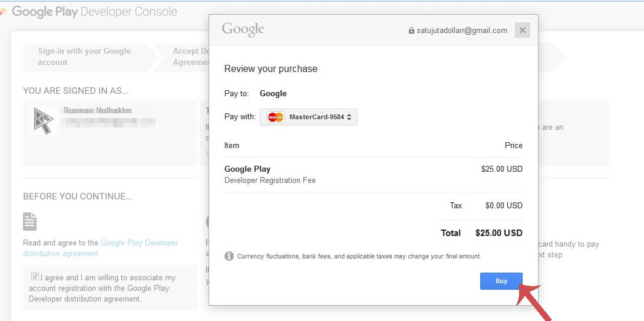Click the YOU ARE SIGNED IN AS heading
This screenshot has width=644, height=321.
tap(76, 91)
